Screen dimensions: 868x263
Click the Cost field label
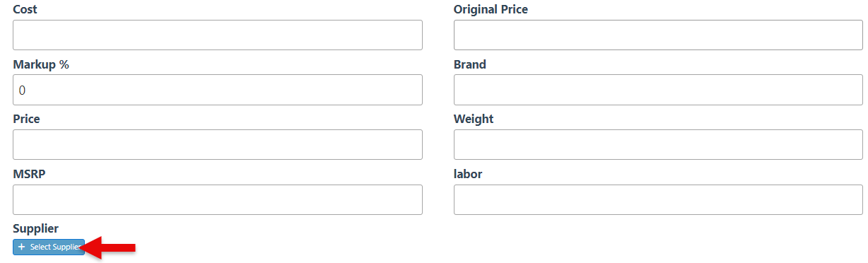(25, 9)
